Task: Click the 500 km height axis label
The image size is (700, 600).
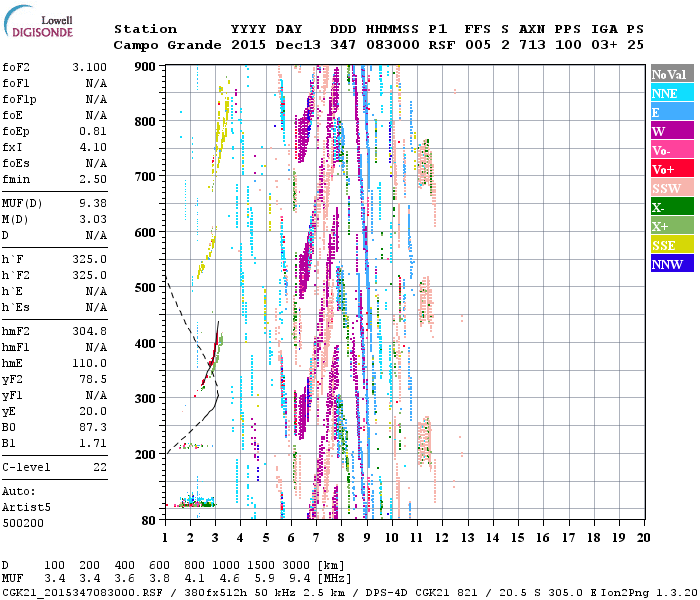Action: coord(145,288)
